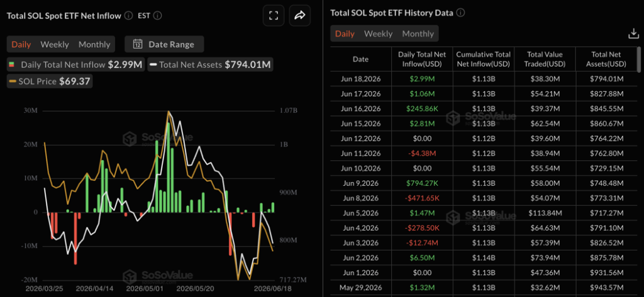
Task: Click the -$278.50K outflow cell
Action: click(x=422, y=228)
